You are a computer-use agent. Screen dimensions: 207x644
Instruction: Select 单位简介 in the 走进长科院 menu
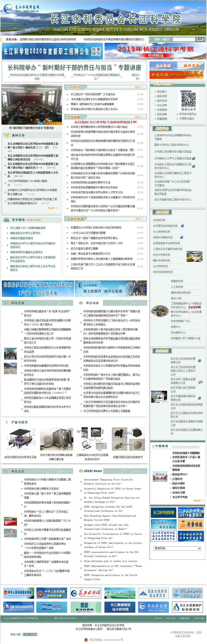click(x=162, y=92)
